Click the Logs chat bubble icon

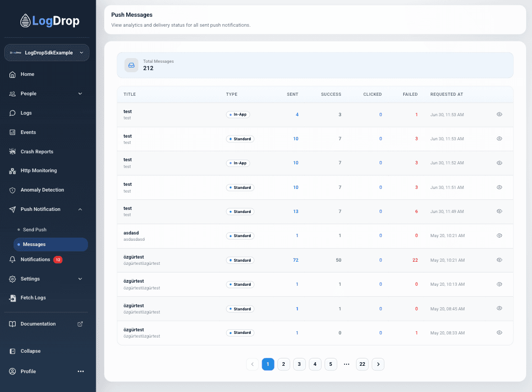(13, 113)
